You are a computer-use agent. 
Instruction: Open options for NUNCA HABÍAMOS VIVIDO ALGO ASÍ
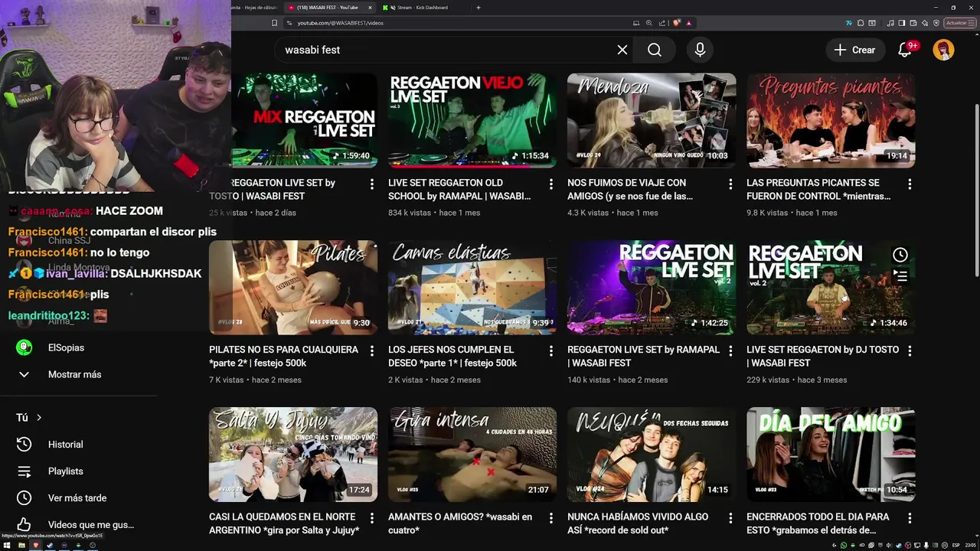click(730, 518)
